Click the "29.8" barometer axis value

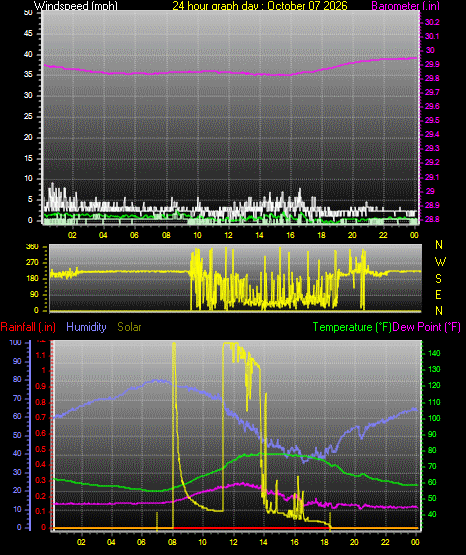point(432,79)
